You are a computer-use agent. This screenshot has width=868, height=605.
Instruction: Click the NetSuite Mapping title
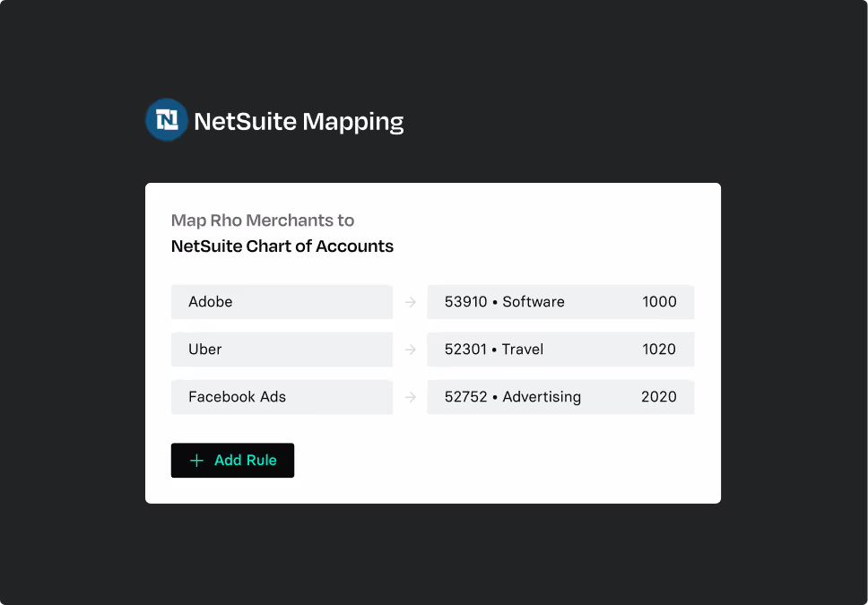pyautogui.click(x=299, y=121)
